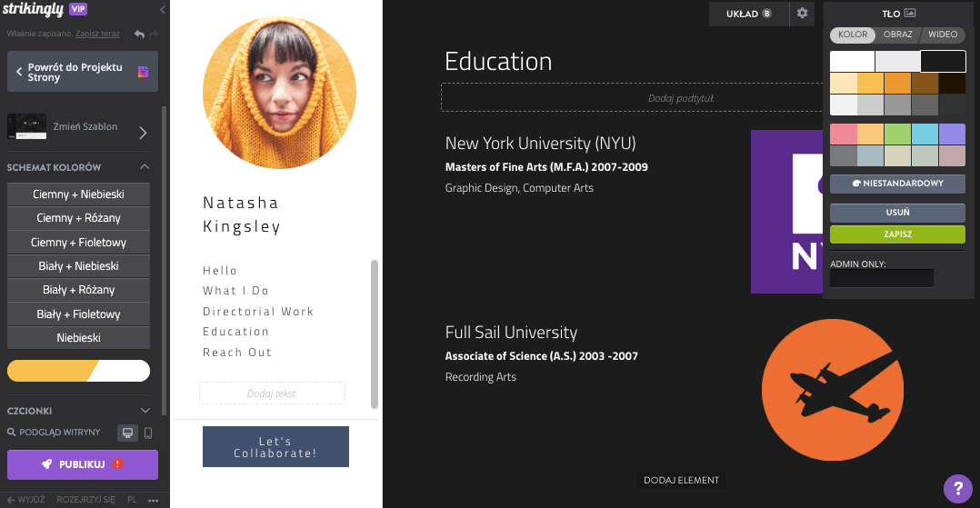Click the red alert badge on Publikuj

[117, 463]
